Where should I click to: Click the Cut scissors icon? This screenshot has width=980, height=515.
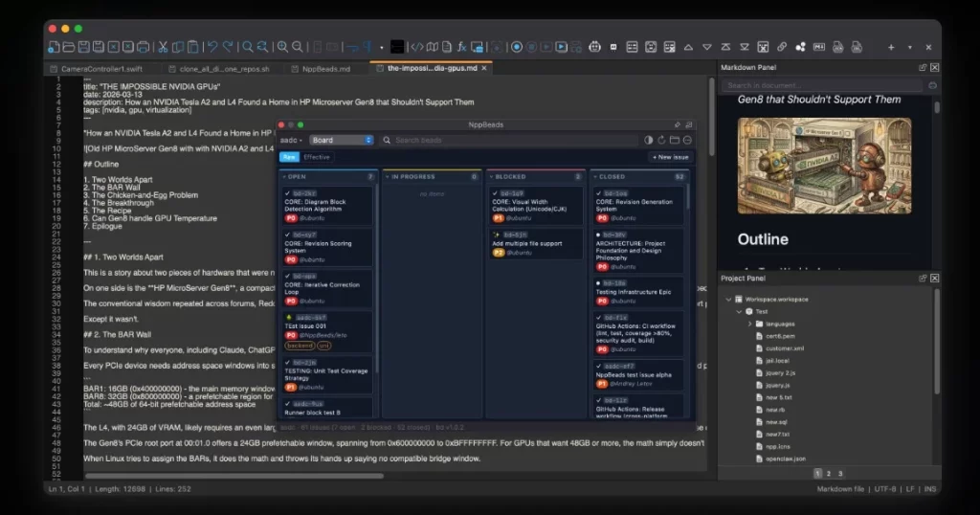(x=163, y=47)
